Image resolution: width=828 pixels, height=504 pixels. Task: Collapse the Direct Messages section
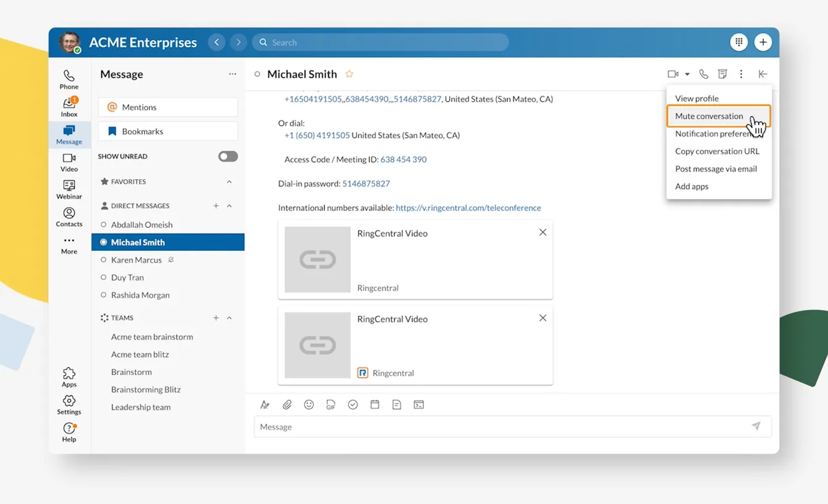click(229, 206)
